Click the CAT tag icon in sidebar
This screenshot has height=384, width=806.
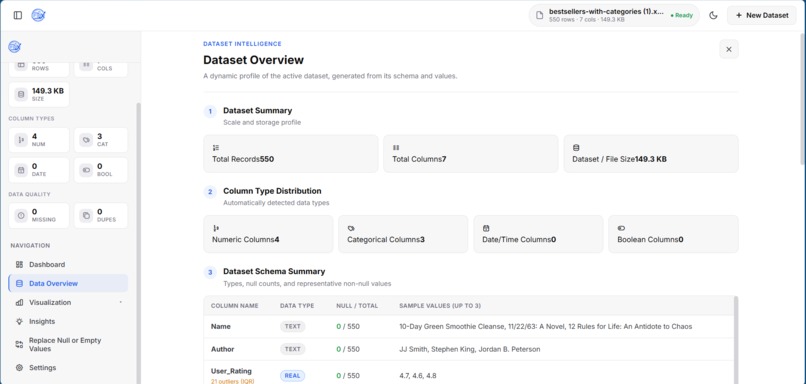click(86, 140)
